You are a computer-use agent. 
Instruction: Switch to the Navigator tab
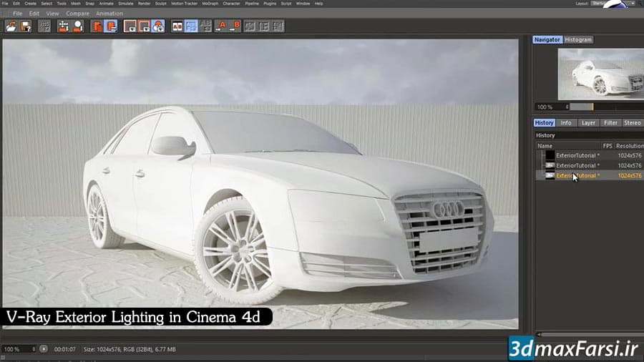point(547,40)
